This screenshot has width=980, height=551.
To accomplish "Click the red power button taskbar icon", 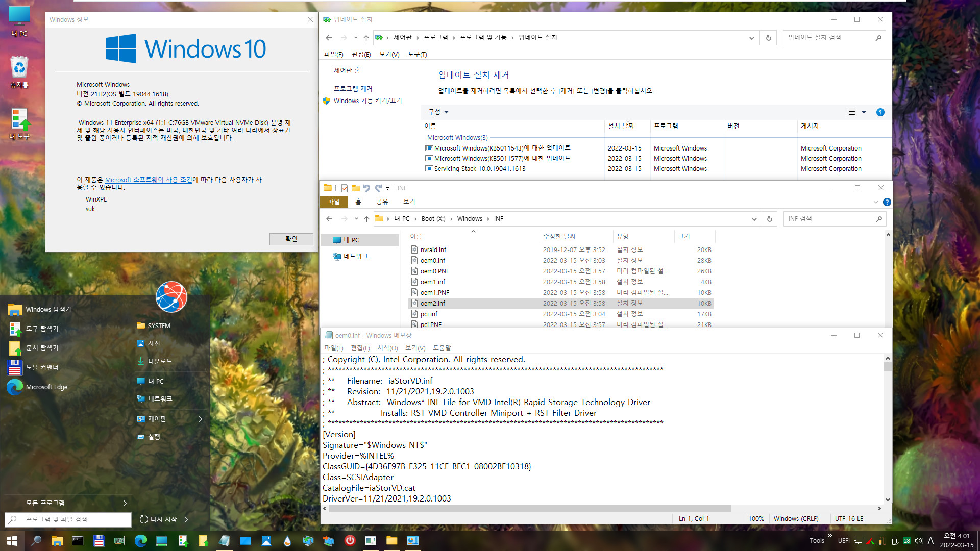I will 350,541.
